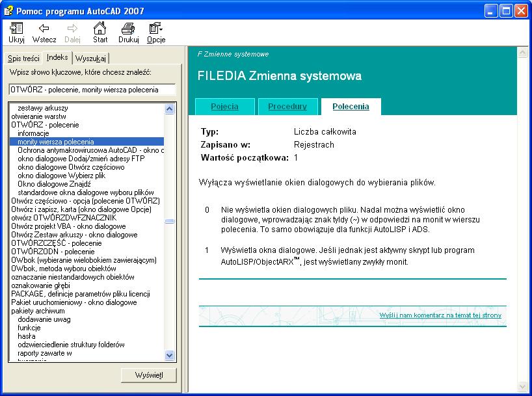Select 'oznakowanie głębi' entry
532x396 pixels.
click(x=41, y=285)
